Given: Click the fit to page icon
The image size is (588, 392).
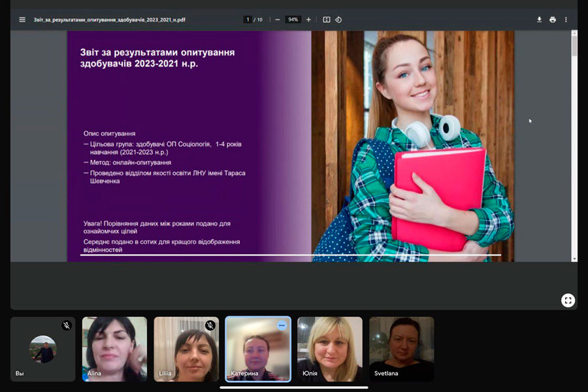Looking at the screenshot, I should (x=327, y=20).
